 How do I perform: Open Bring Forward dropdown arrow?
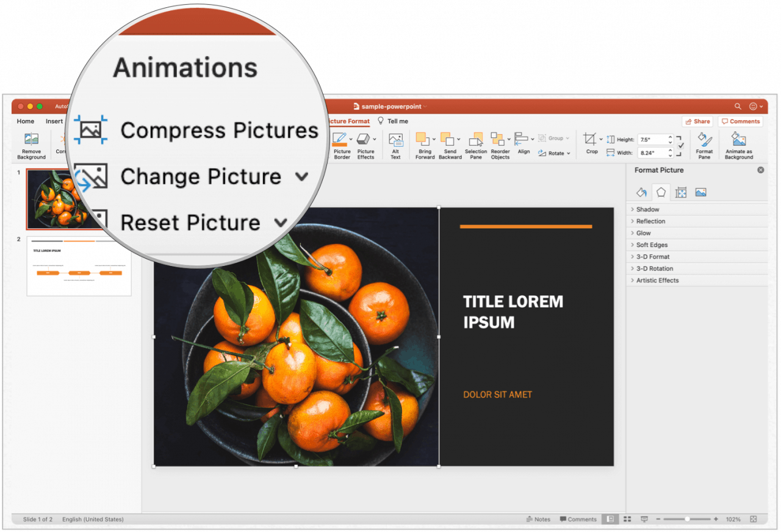tap(434, 139)
